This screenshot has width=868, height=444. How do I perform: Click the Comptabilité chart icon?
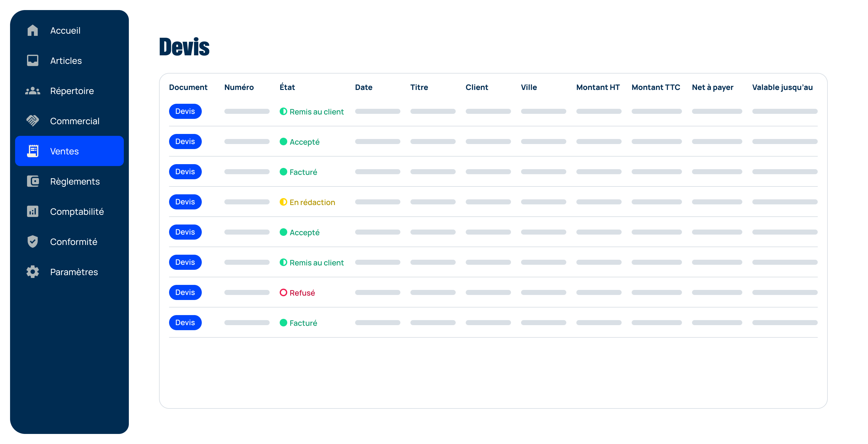33,211
